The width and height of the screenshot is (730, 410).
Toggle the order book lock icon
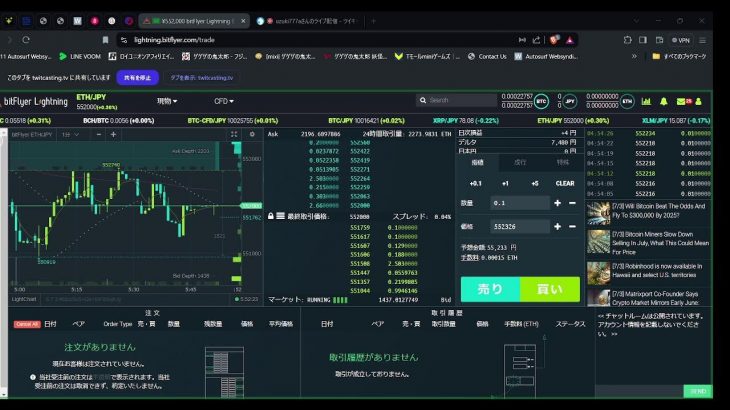tap(270, 216)
